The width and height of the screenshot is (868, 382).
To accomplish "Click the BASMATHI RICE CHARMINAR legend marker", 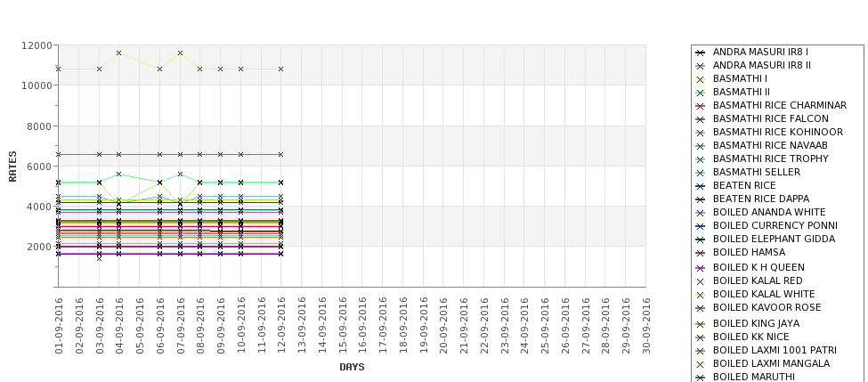I will tap(701, 106).
